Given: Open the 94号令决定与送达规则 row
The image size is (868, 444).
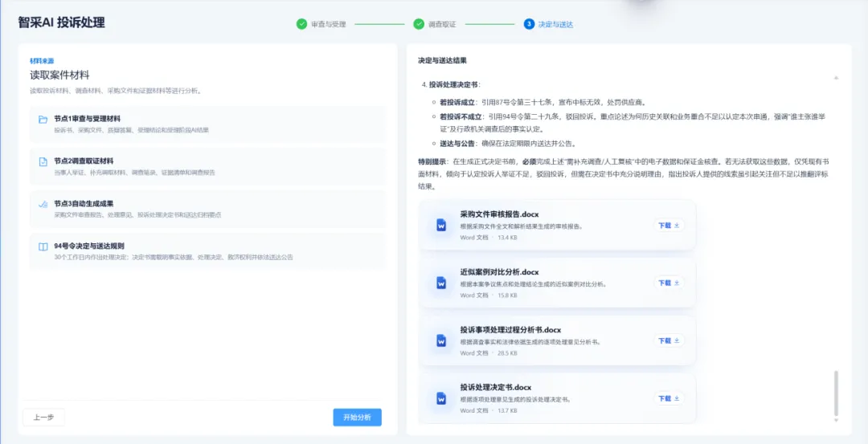Looking at the screenshot, I should (x=207, y=251).
